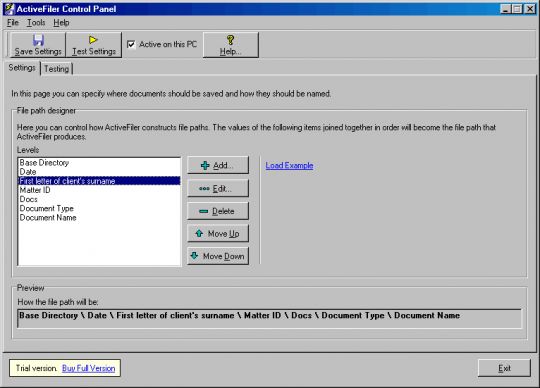Viewport: 540px width, 388px height.
Task: Run Test Settings from the toolbar
Action: 94,45
